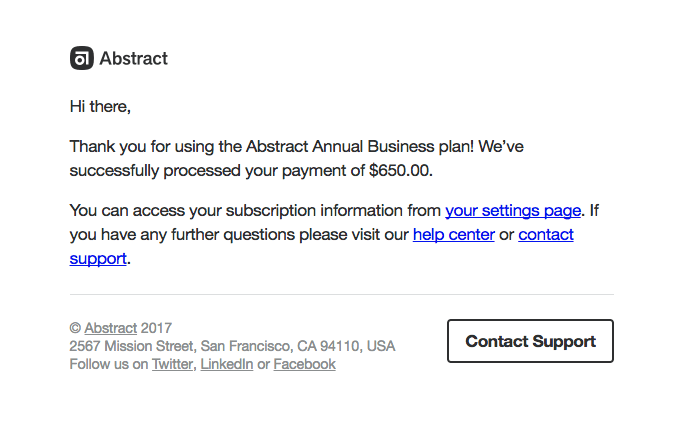Visit the "help center" link
680x434 pixels.
[453, 234]
